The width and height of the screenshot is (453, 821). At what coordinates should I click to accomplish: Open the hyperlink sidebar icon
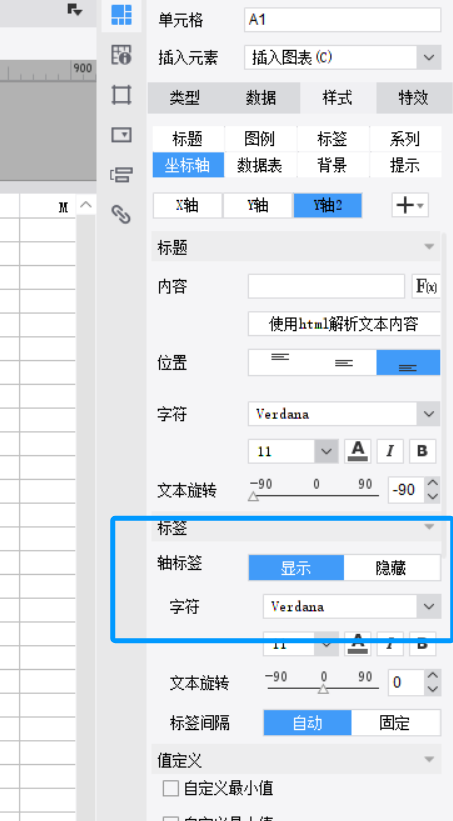tap(121, 214)
